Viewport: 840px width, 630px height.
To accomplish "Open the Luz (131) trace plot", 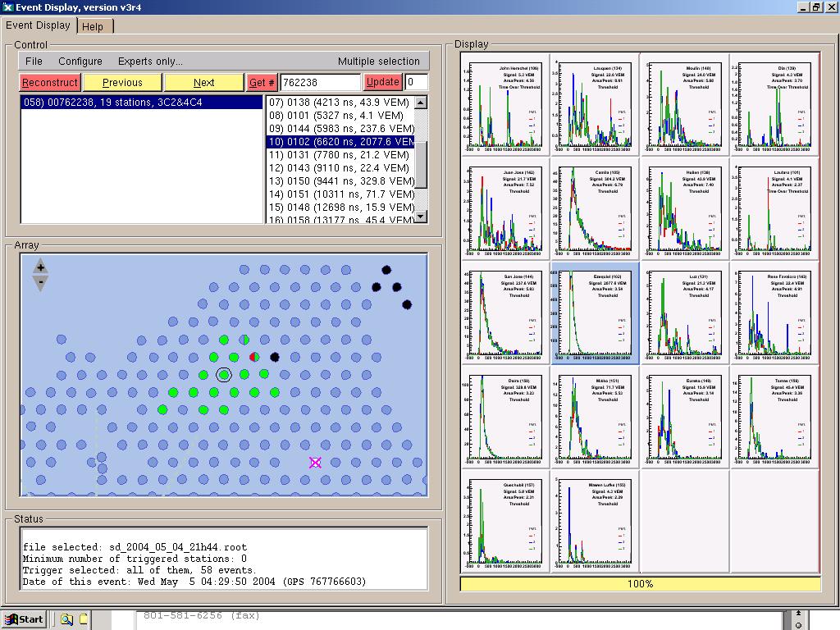I will click(x=685, y=313).
